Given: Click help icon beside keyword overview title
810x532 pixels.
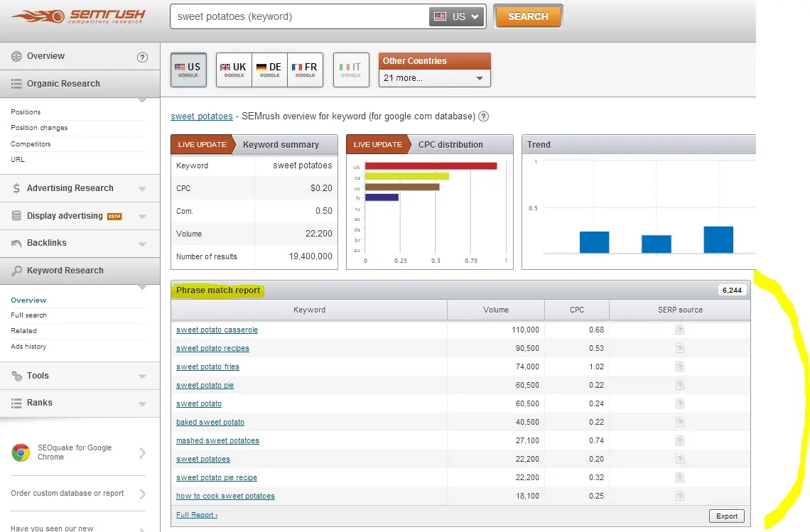Looking at the screenshot, I should coord(484,116).
